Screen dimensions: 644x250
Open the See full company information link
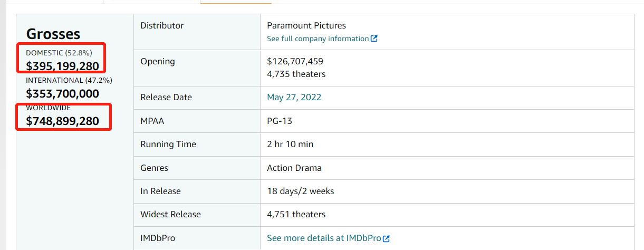pos(318,39)
